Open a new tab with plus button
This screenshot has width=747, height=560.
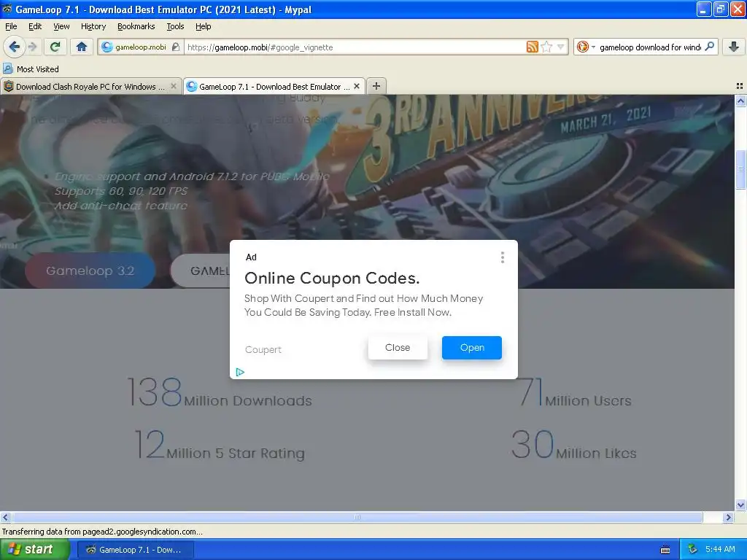click(376, 86)
